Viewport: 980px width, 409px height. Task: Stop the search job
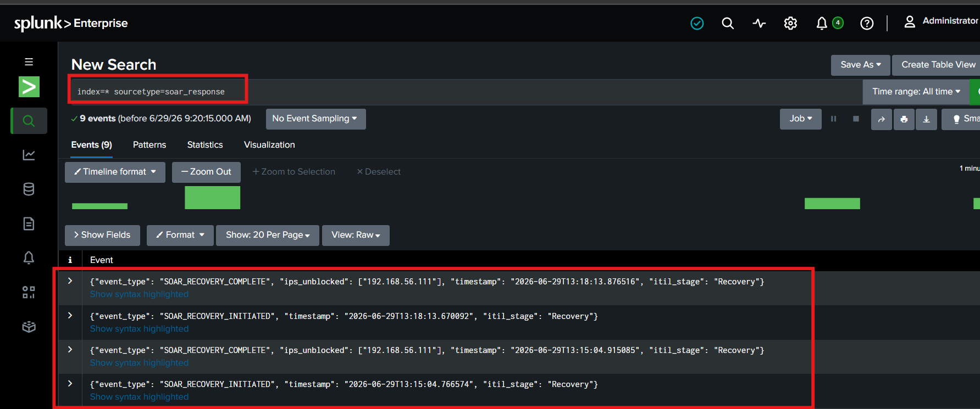coord(856,119)
